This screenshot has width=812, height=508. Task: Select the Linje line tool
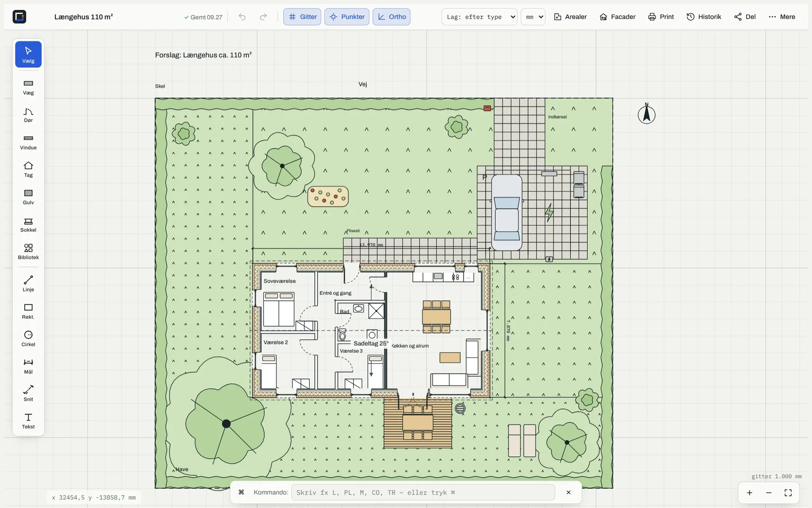point(28,284)
